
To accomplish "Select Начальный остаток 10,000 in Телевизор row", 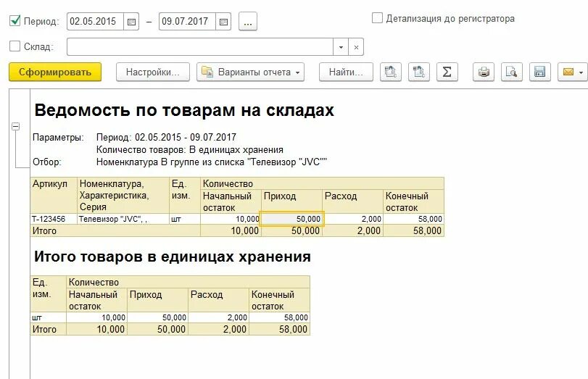I will coord(231,219).
